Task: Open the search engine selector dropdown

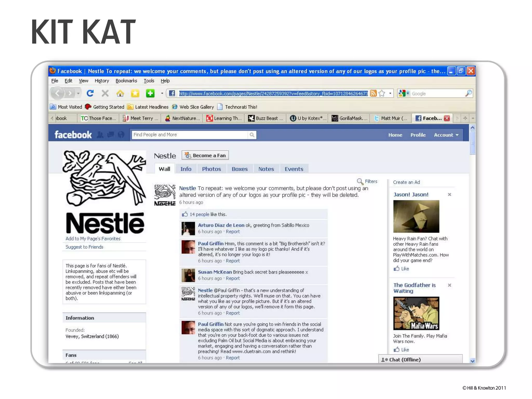Action: (404, 93)
